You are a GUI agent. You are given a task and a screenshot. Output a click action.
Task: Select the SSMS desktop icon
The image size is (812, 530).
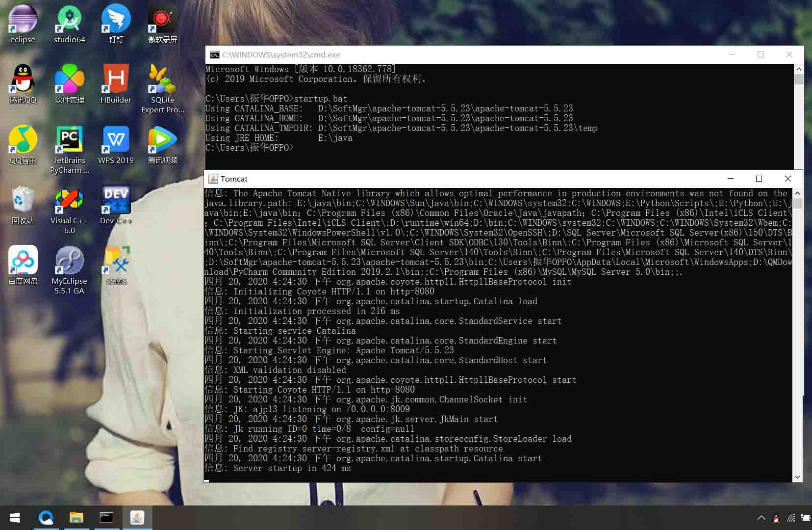point(116,265)
